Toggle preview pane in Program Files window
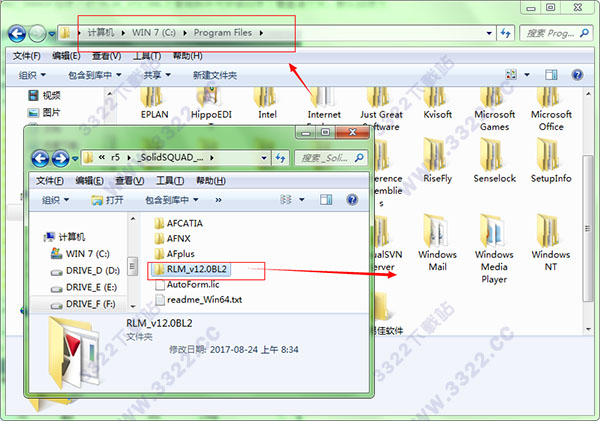 point(551,75)
